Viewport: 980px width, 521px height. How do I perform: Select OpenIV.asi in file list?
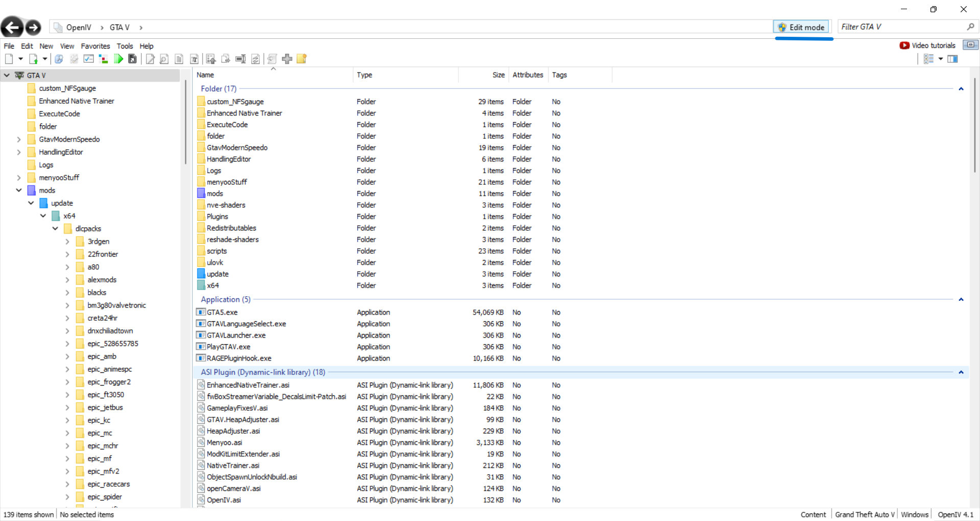coord(224,500)
